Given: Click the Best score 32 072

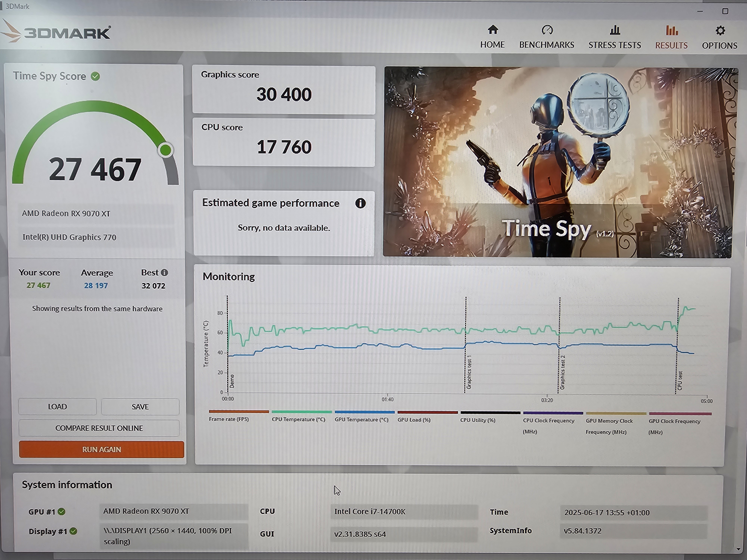Looking at the screenshot, I should [x=153, y=286].
